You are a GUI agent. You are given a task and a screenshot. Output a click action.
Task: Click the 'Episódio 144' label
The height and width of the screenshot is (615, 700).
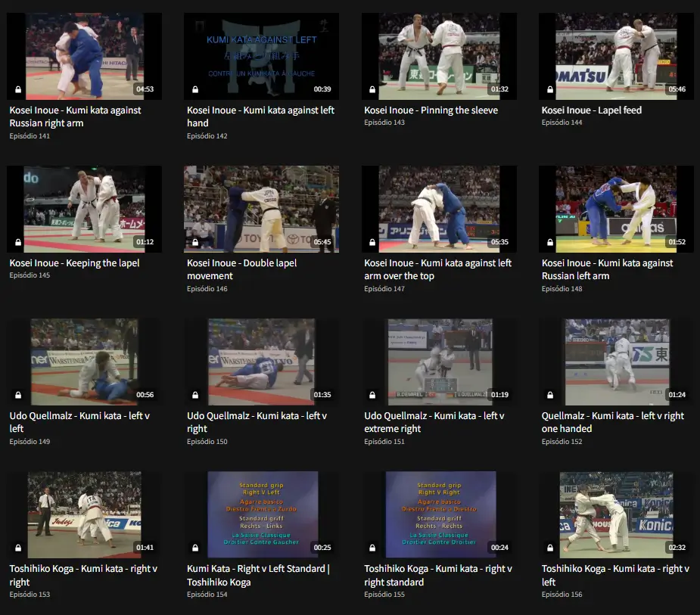click(562, 123)
